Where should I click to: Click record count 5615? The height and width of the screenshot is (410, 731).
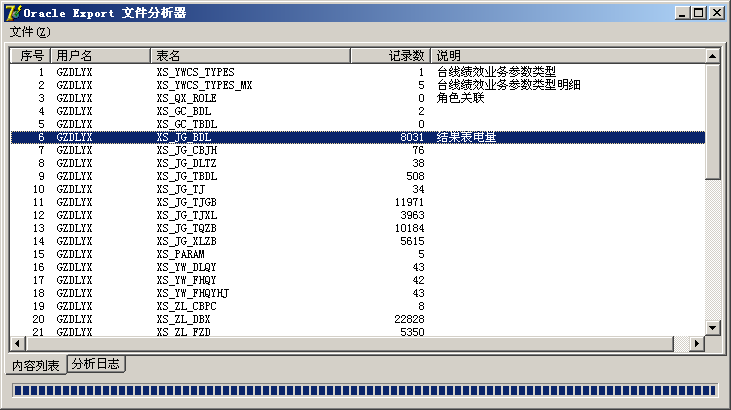412,242
